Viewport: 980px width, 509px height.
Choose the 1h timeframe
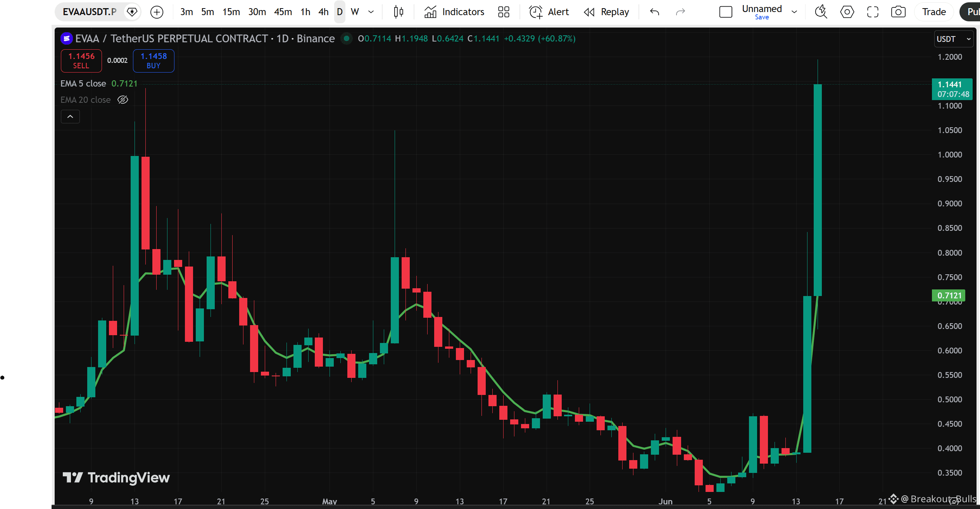(x=305, y=12)
